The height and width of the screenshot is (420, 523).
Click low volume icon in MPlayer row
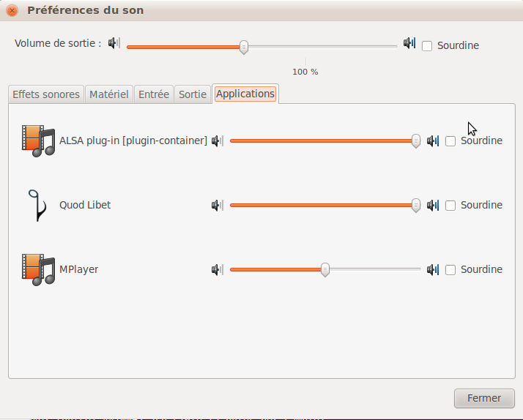pyautogui.click(x=217, y=269)
